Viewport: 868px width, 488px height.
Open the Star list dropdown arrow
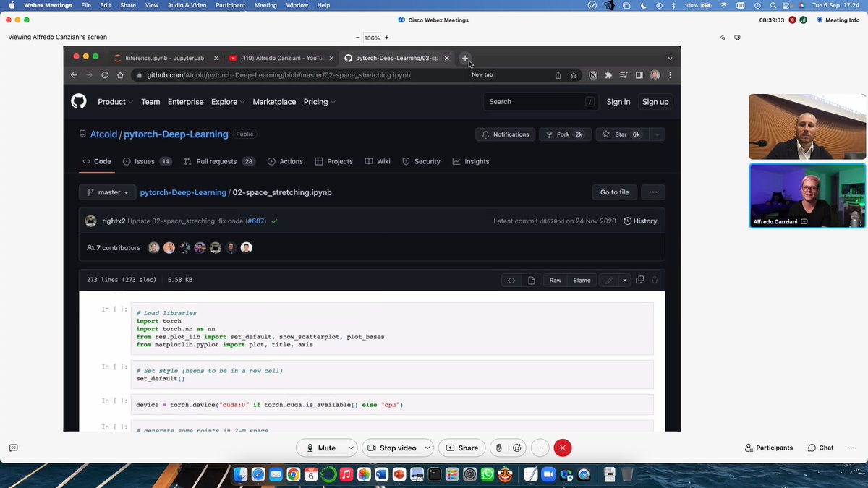point(657,134)
